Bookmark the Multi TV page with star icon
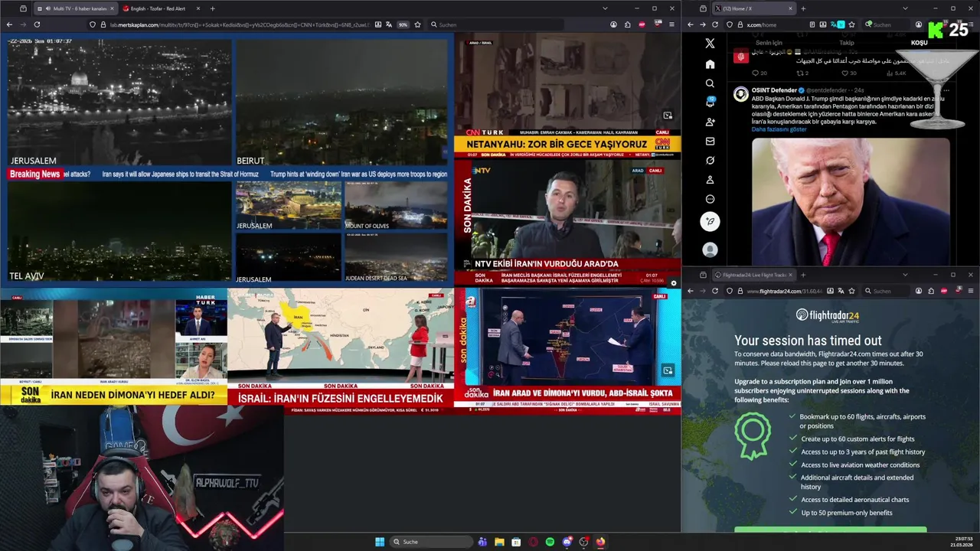 coord(418,24)
